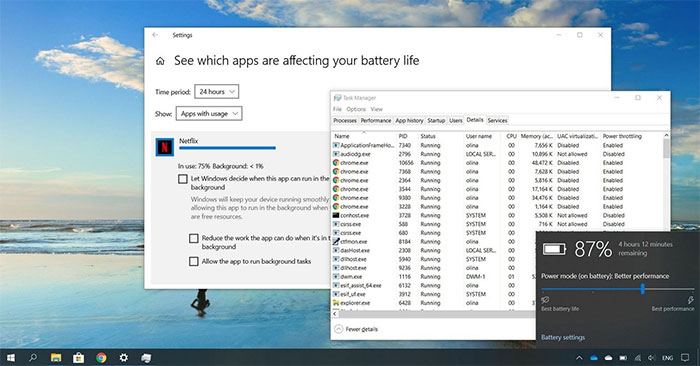Expand hidden tray icons chevron
Viewport: 700px width, 366px height.
click(579, 358)
